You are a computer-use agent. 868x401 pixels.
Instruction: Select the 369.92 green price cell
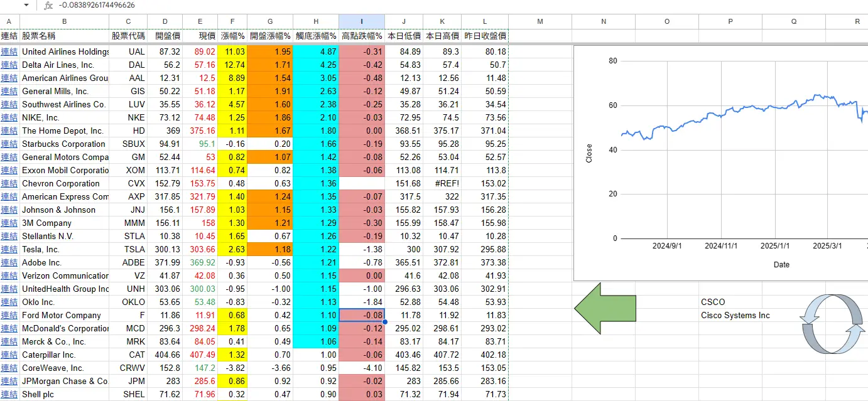(200, 262)
